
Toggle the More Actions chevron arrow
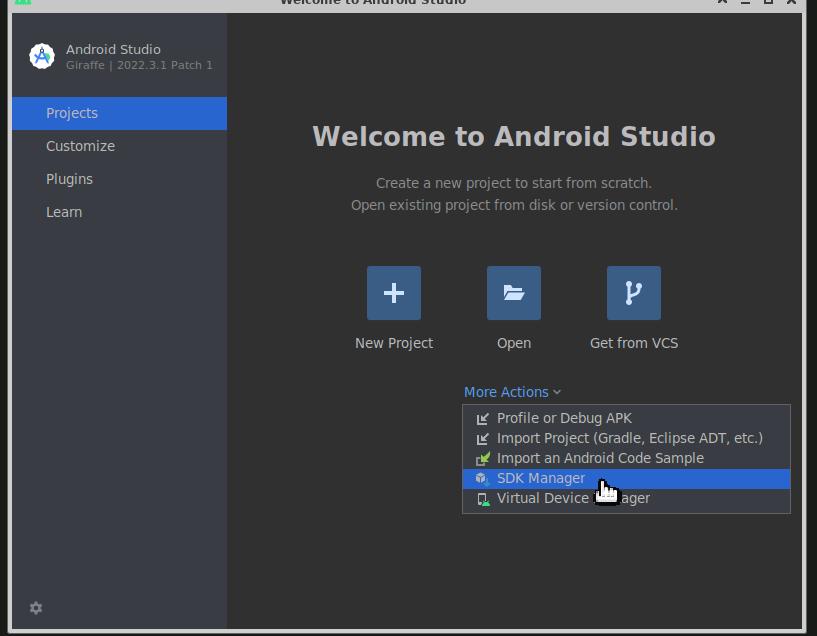[x=557, y=392]
